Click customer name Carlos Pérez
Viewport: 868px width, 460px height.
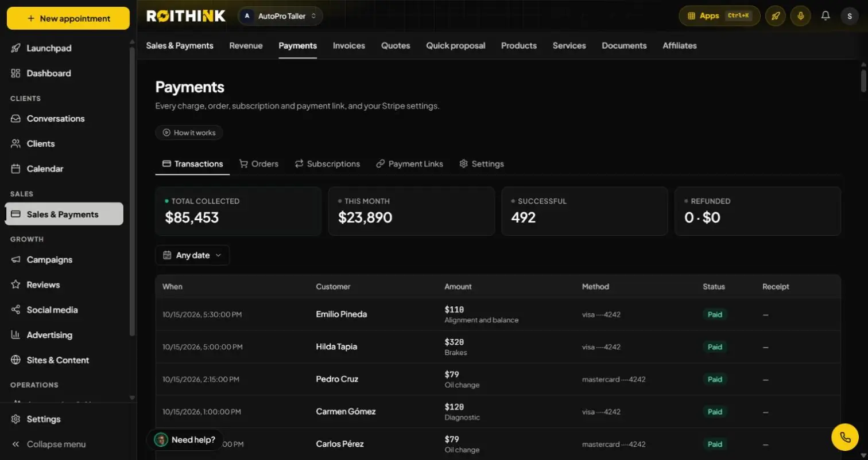point(340,444)
